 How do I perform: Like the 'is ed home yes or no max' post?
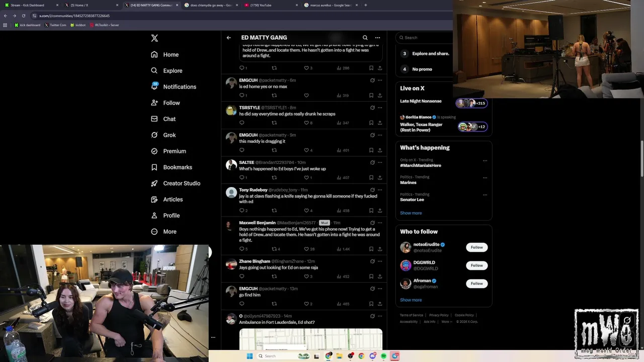pos(306,95)
